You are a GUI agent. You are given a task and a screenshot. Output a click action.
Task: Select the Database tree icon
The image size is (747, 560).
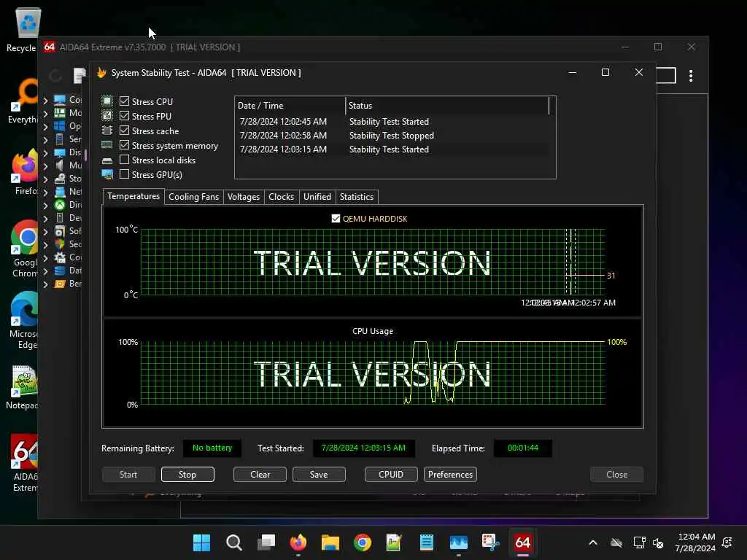(x=60, y=271)
